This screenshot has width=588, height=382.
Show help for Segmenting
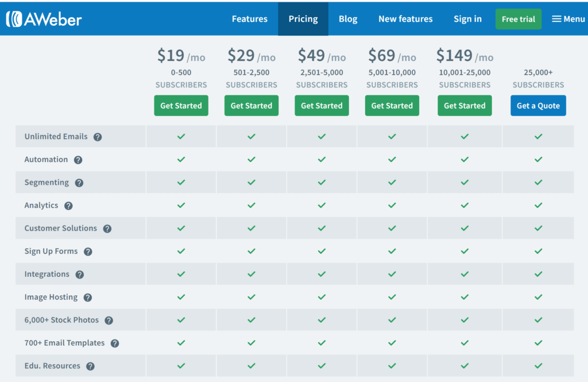coord(79,183)
